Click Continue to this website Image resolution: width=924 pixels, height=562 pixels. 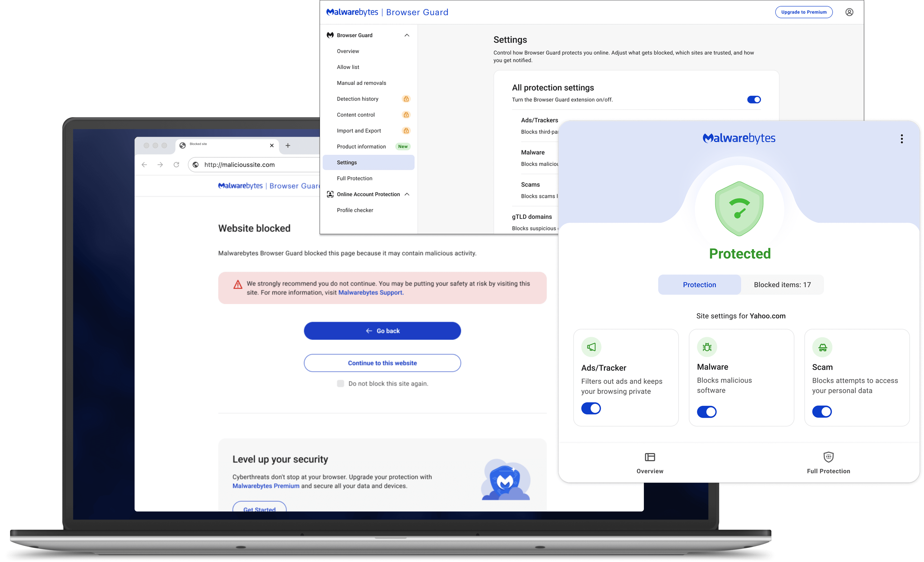(x=382, y=363)
